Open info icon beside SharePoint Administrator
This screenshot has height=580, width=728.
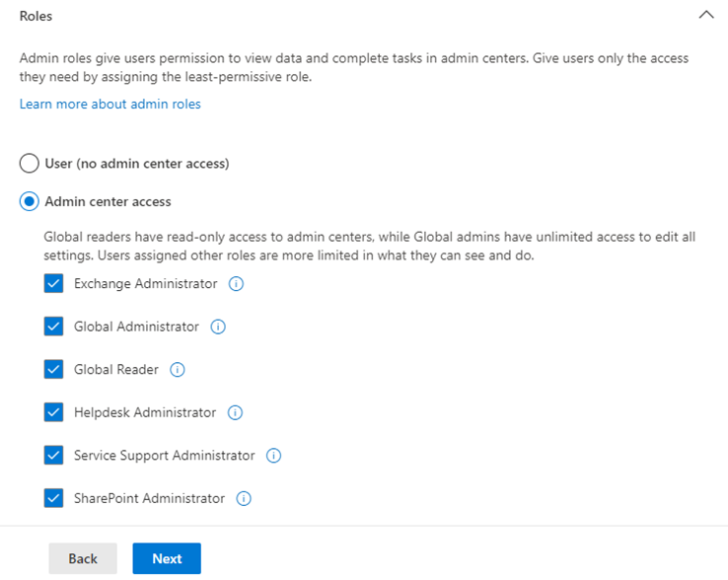tap(244, 498)
